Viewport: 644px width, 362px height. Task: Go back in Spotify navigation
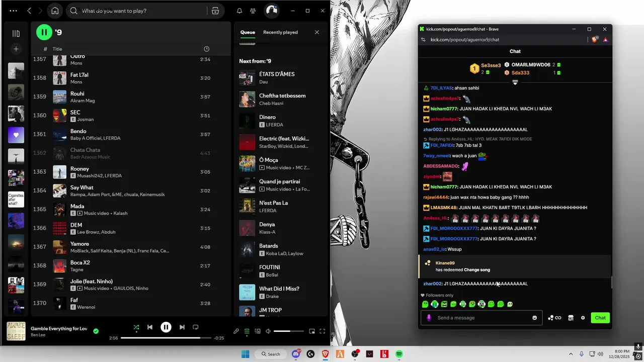29,11
